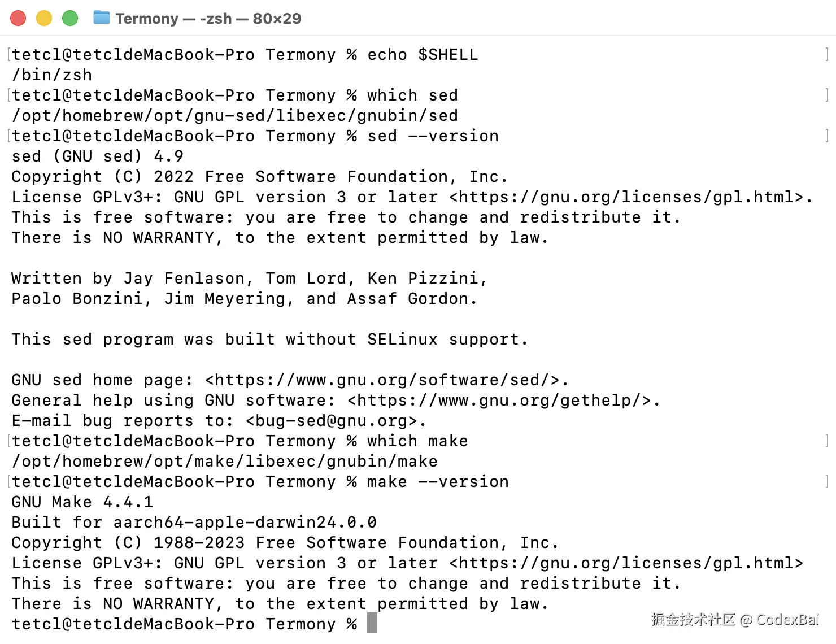This screenshot has height=644, width=836.
Task: Click the 'GNU Make 4.4.1' version line
Action: [x=82, y=502]
